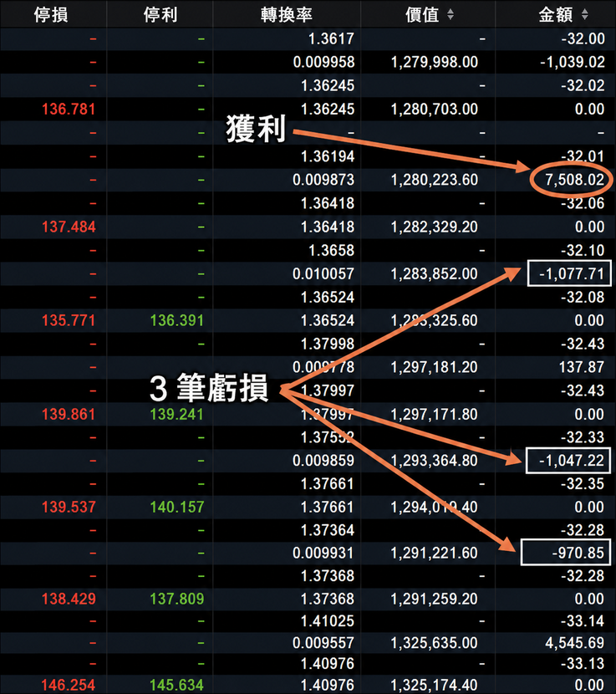This screenshot has height=694, width=616.
Task: Select conversion rate 1.41025
Action: pyautogui.click(x=328, y=620)
